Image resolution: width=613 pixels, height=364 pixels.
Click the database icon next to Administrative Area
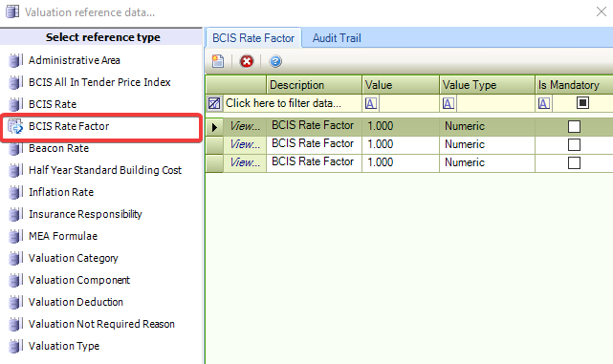[14, 60]
